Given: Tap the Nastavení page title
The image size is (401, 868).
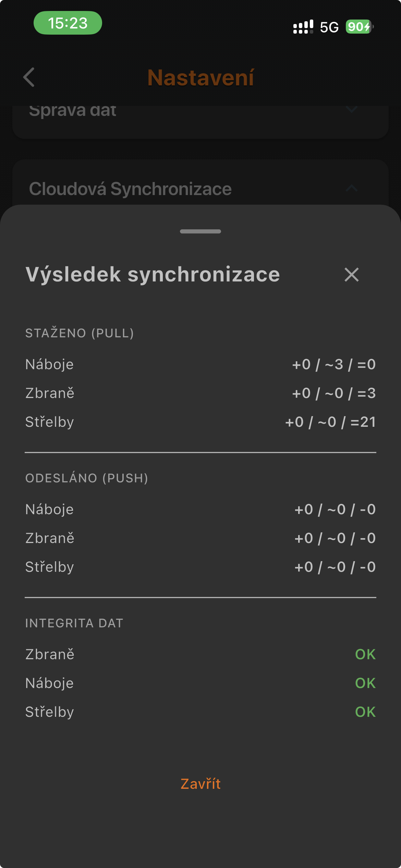Looking at the screenshot, I should (x=200, y=77).
